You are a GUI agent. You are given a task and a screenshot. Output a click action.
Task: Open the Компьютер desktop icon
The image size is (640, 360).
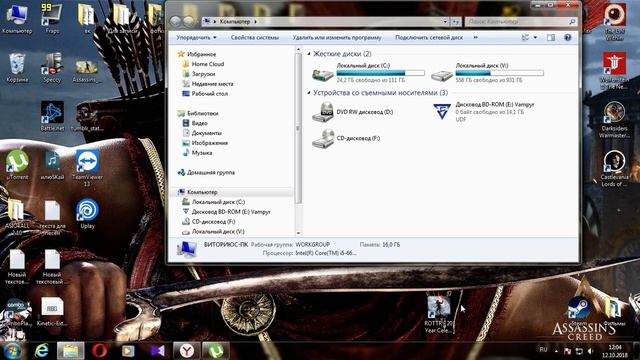(x=17, y=18)
